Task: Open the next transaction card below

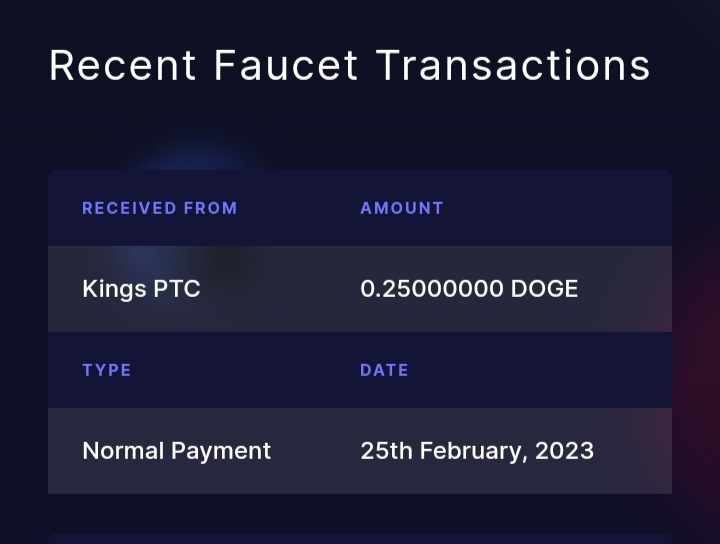Action: 360,539
